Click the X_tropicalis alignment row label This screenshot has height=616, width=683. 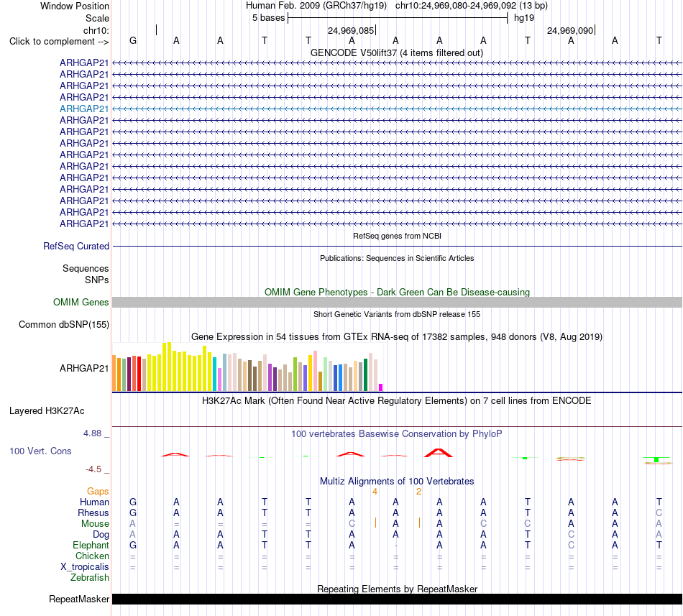(x=85, y=567)
